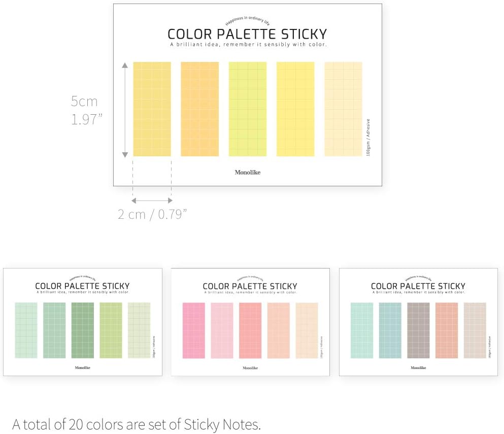Pick the lime-yellow middle swatch on large card

click(248, 109)
